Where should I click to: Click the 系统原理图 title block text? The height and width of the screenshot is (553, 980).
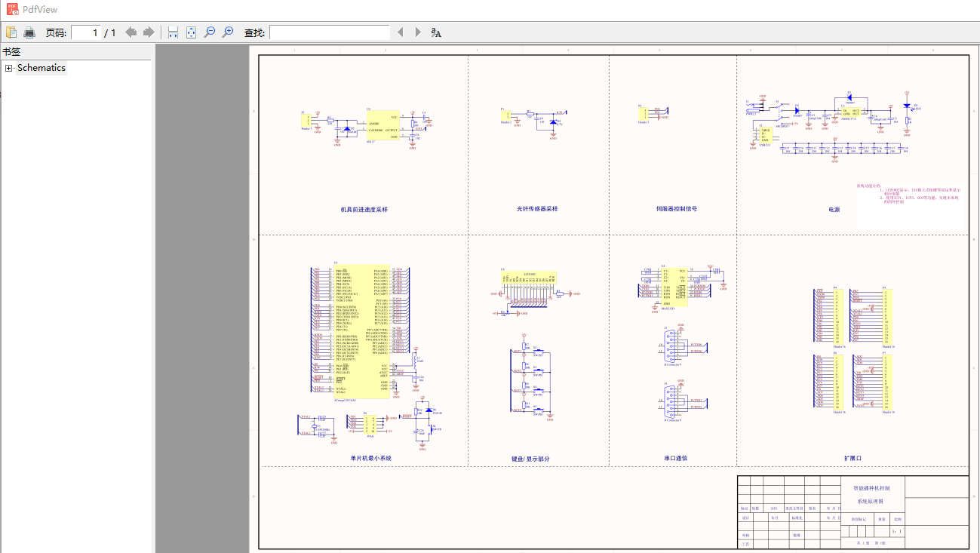click(x=871, y=502)
